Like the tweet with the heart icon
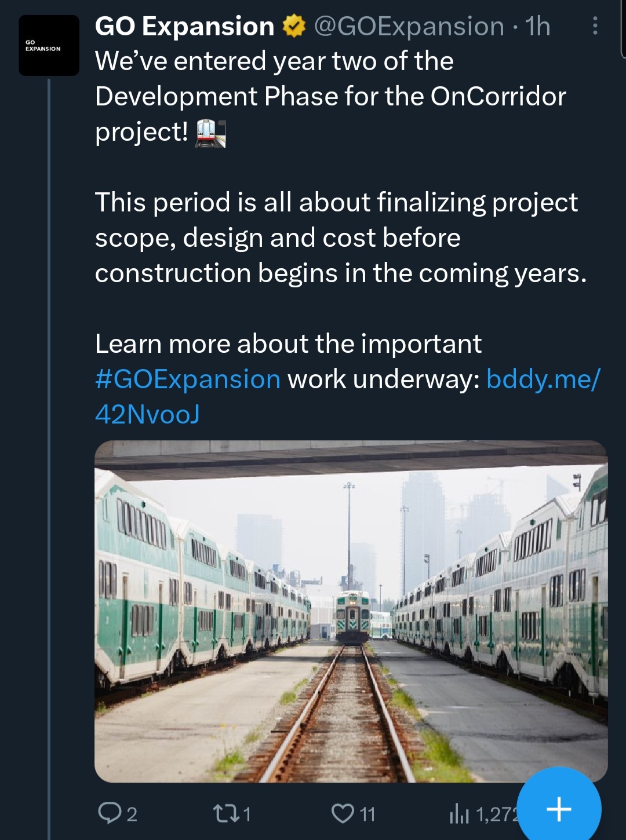 pos(343,813)
